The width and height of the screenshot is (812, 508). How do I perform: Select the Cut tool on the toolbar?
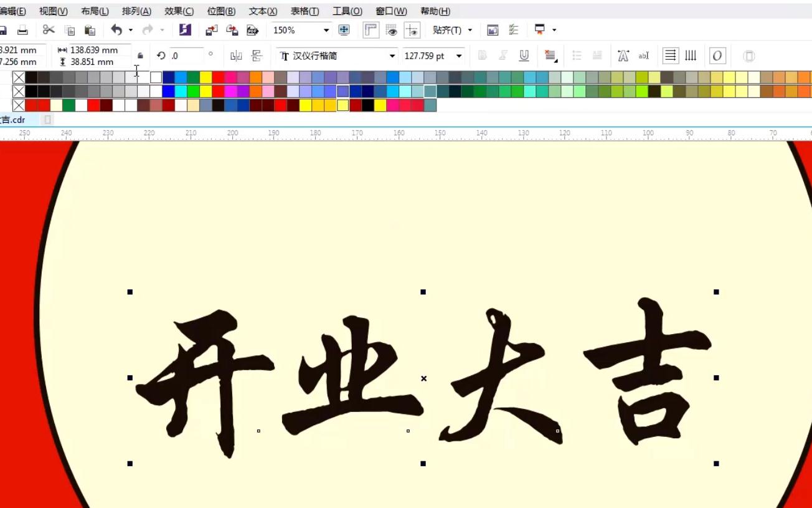click(x=47, y=29)
